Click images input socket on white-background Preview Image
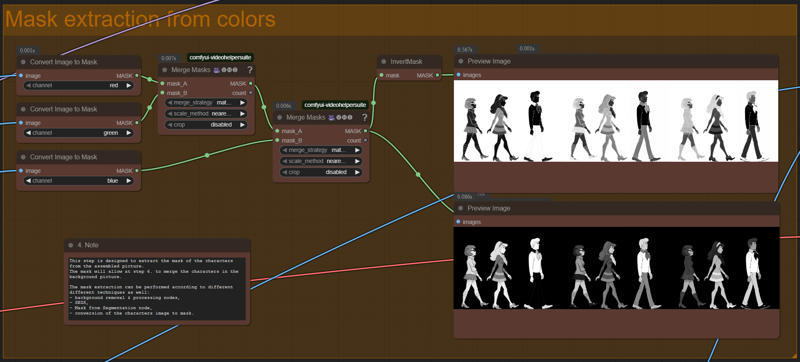Image resolution: width=800 pixels, height=362 pixels. (x=458, y=75)
